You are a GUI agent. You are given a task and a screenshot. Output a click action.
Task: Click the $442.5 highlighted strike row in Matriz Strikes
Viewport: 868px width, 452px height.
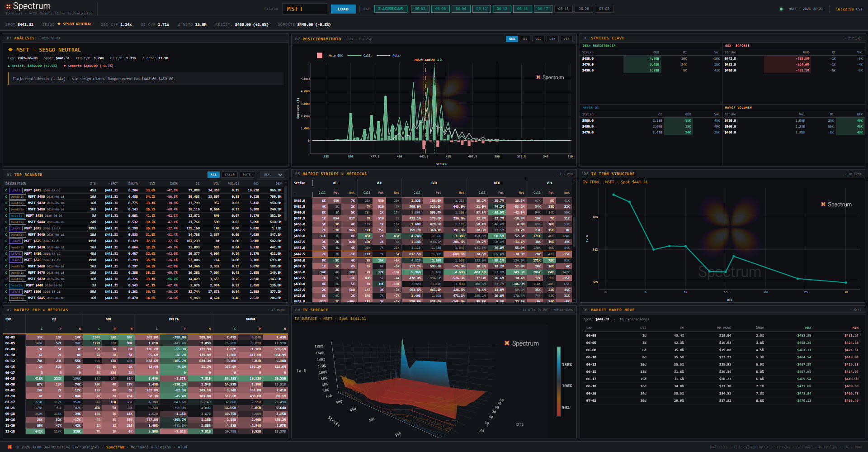click(432, 254)
